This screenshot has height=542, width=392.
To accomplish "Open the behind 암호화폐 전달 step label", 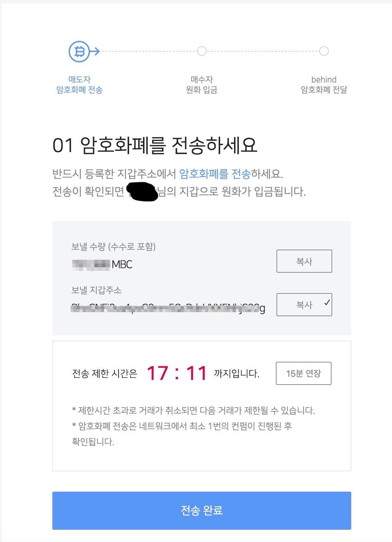I will pos(324,85).
